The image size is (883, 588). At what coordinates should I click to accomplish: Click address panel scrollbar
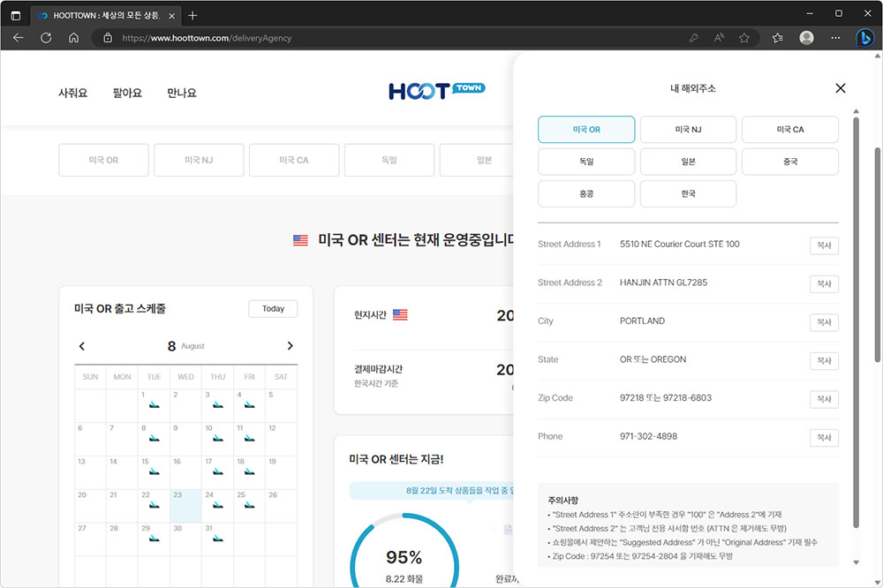tap(856, 322)
